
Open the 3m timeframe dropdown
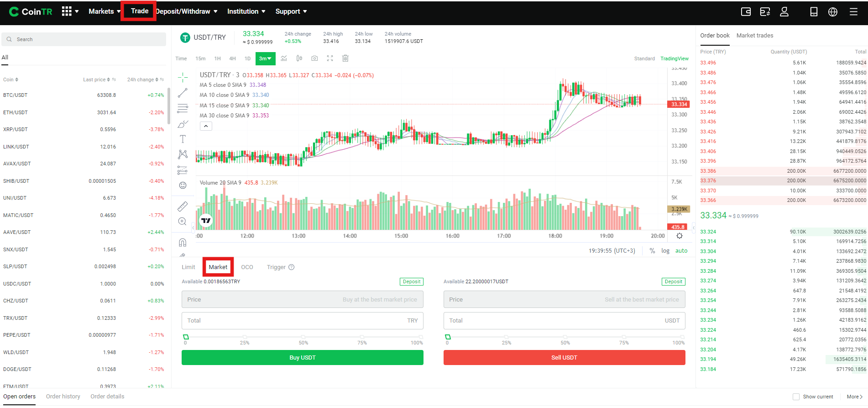click(266, 58)
